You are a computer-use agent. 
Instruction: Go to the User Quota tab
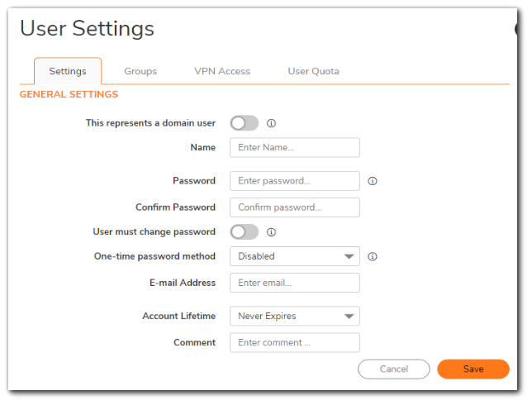[x=313, y=71]
